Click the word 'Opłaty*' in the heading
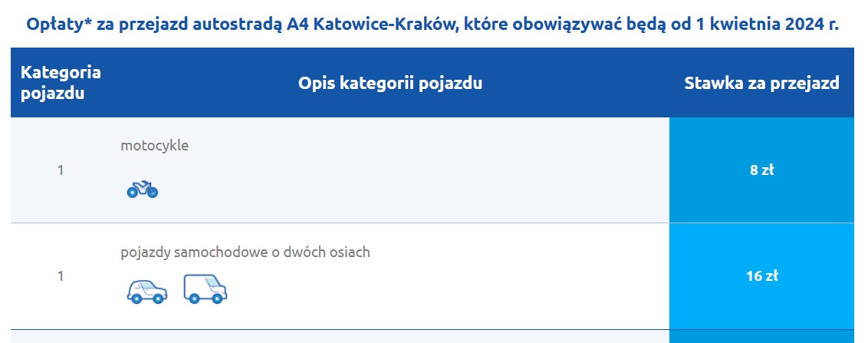The width and height of the screenshot is (868, 343). tap(57, 25)
